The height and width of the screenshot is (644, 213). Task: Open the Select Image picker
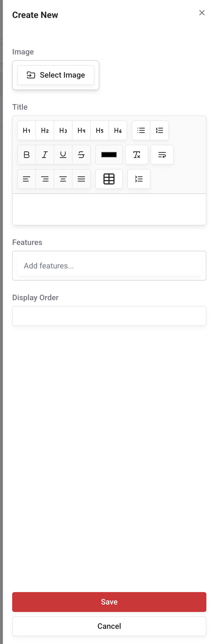[x=56, y=75]
